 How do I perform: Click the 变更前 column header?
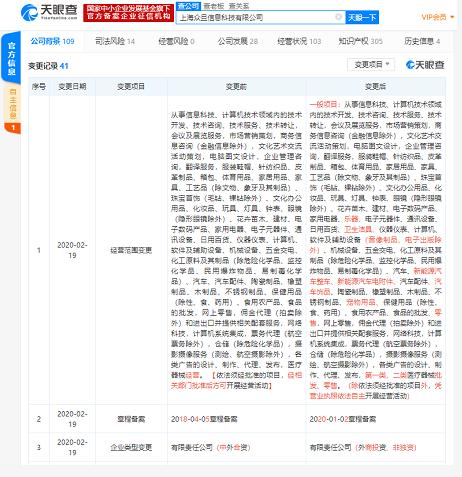click(236, 87)
